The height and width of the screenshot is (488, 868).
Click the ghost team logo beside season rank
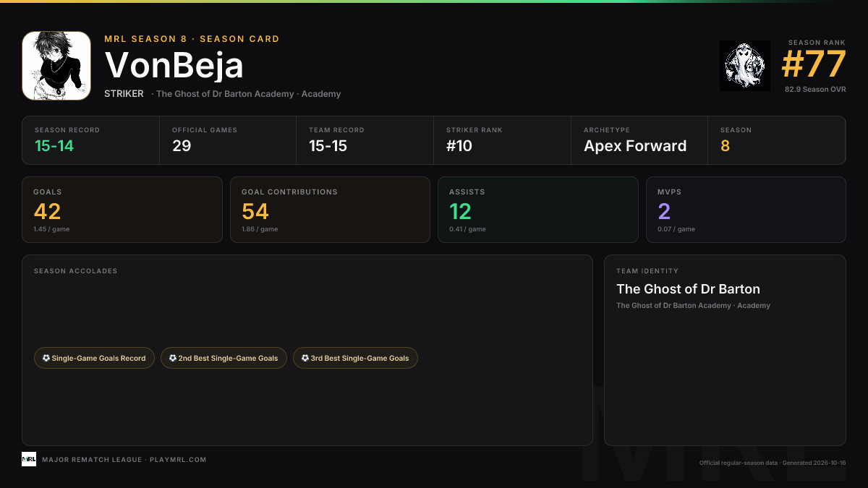point(745,66)
